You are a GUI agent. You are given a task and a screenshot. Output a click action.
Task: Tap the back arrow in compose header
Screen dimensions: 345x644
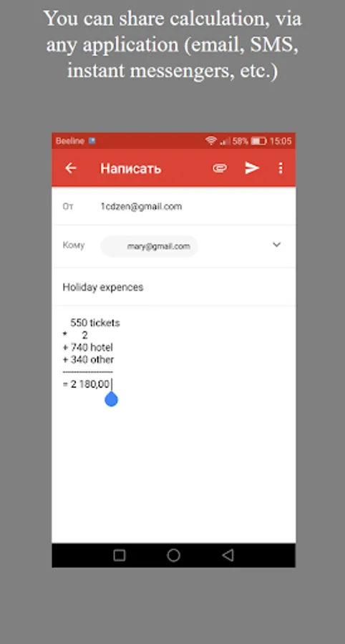click(x=71, y=168)
